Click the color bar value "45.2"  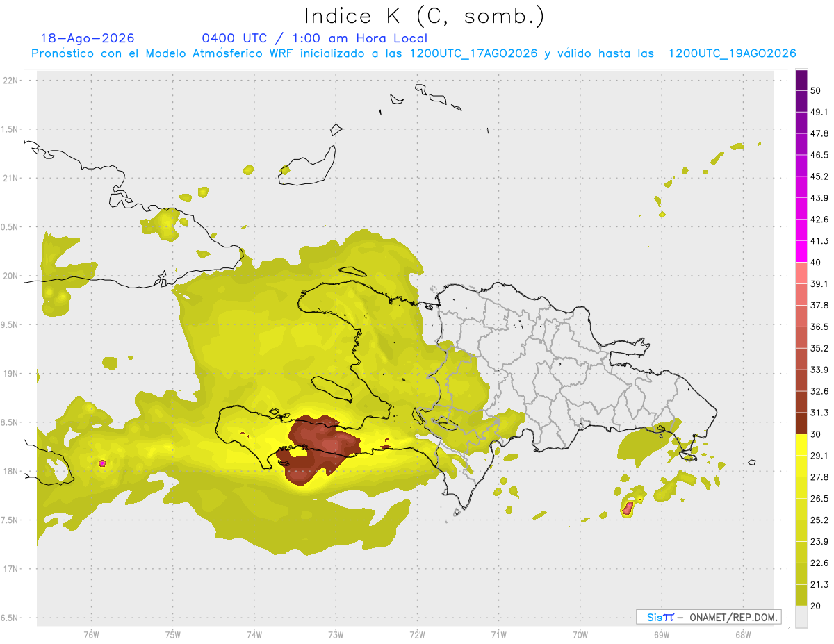coord(820,176)
